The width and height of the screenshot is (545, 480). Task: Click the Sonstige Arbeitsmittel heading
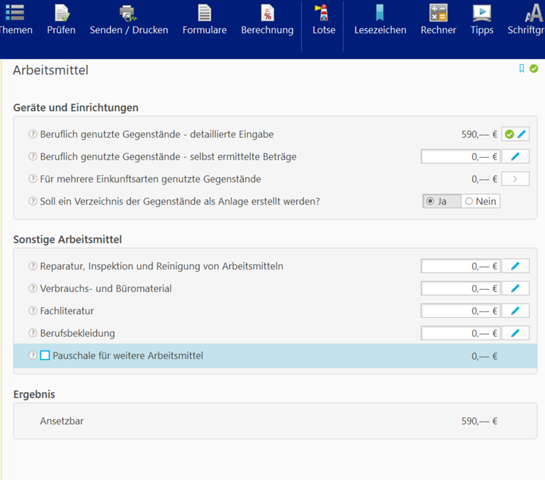tap(67, 239)
